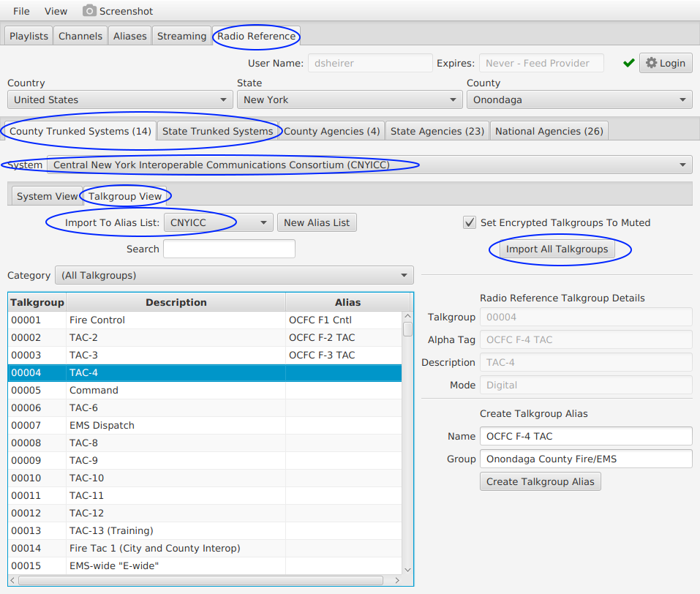Click the Expires field showing Never - Feed Provider
The height and width of the screenshot is (594, 700).
[x=541, y=63]
